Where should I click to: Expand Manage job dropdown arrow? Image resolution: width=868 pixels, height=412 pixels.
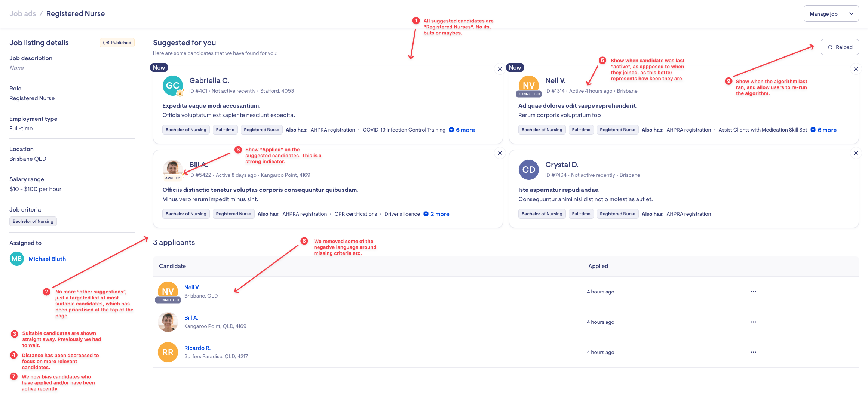click(x=851, y=14)
